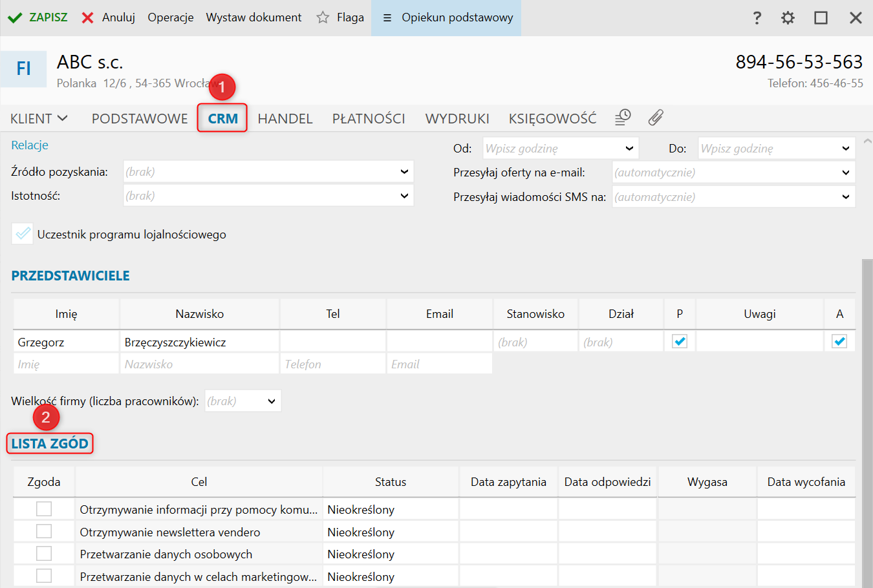Click the Flaga button
This screenshot has width=873, height=588.
coord(340,17)
